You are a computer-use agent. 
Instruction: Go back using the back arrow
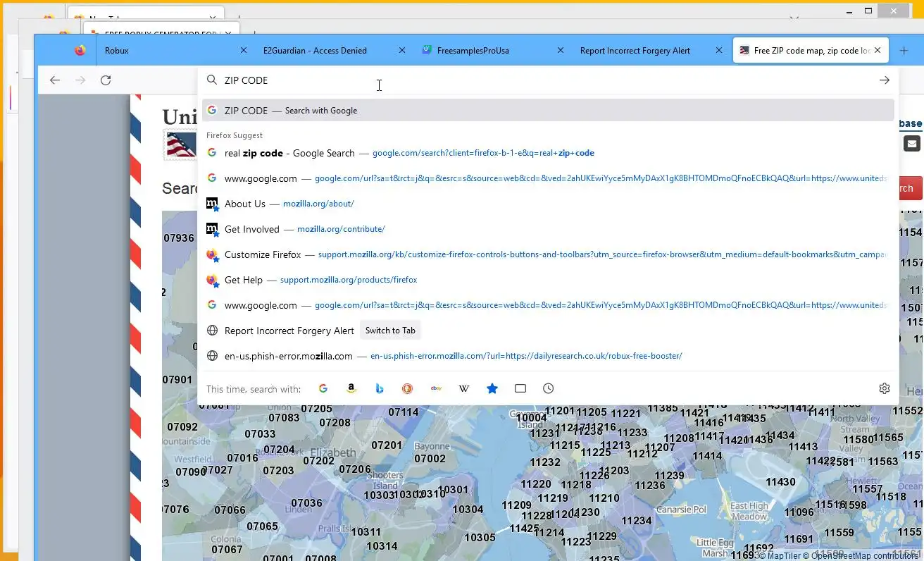(55, 80)
